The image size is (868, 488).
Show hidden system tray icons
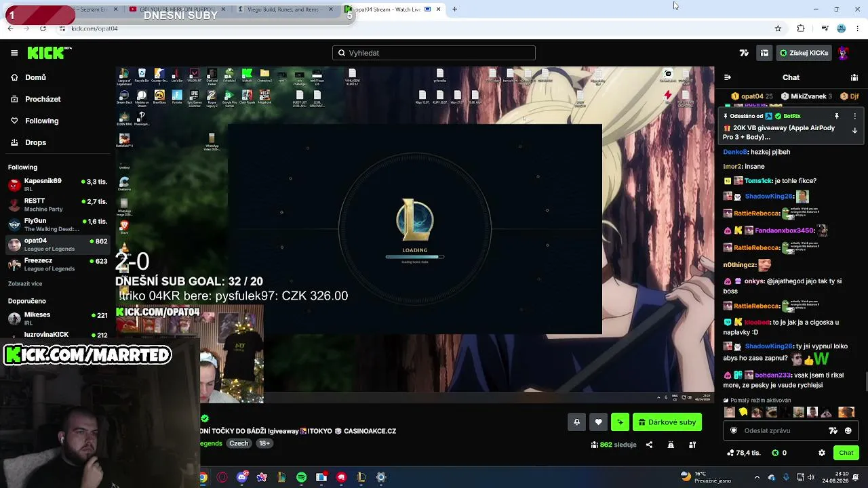click(757, 477)
